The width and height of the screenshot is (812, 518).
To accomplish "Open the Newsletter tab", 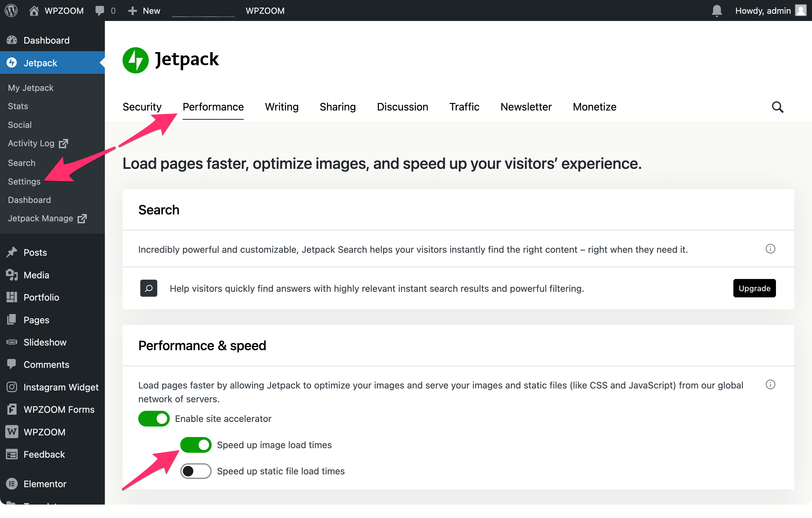I will (x=526, y=107).
